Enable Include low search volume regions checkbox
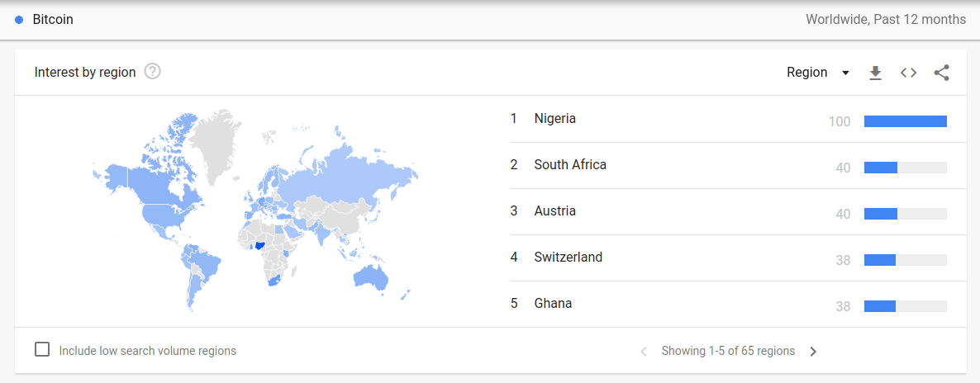Viewport: 980px width, 383px height. [42, 349]
